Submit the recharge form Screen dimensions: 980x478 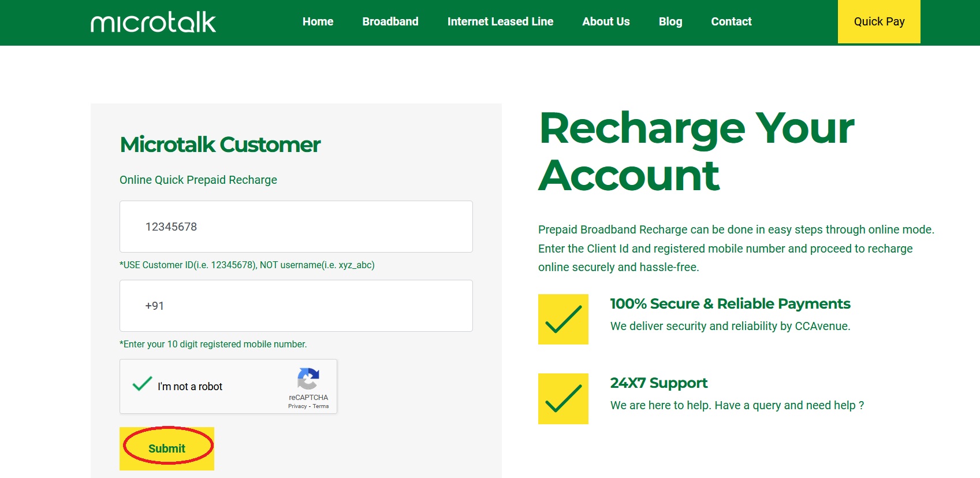[167, 449]
